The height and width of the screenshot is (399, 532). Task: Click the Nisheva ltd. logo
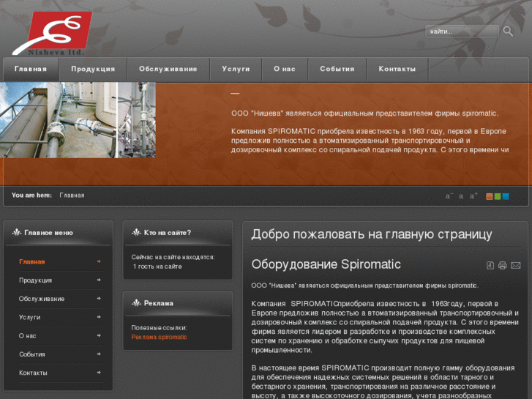(52, 34)
